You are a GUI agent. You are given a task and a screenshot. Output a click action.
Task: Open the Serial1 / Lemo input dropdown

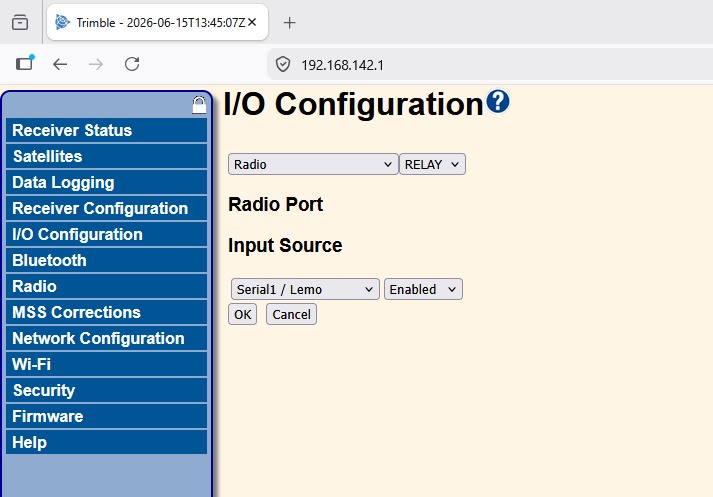tap(305, 289)
